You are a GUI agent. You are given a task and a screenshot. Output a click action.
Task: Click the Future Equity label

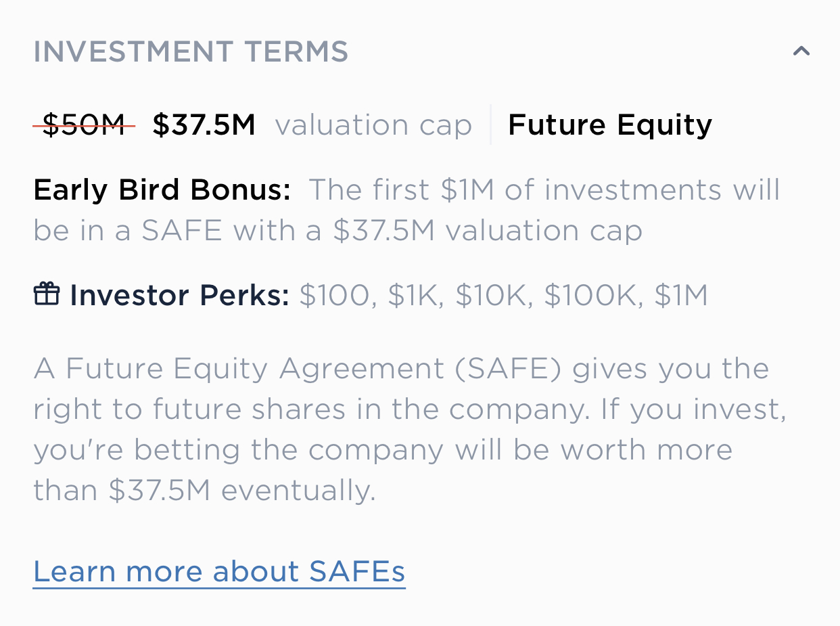(x=610, y=126)
